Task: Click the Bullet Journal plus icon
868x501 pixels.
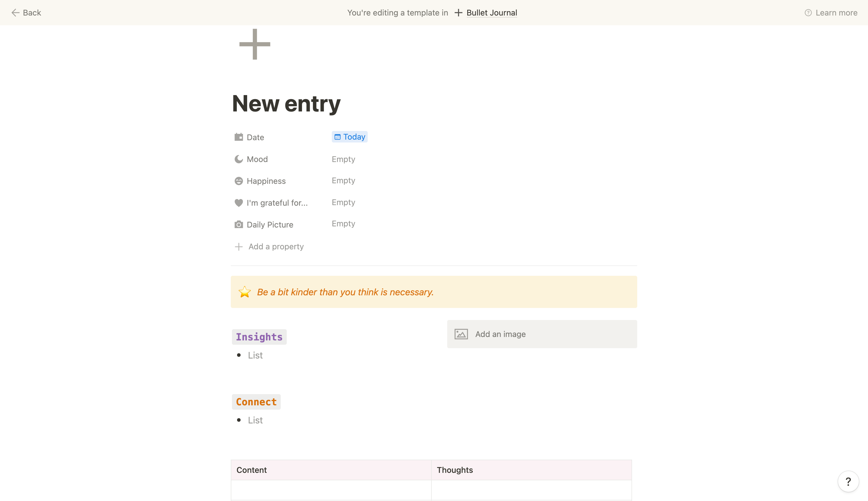Action: tap(458, 12)
